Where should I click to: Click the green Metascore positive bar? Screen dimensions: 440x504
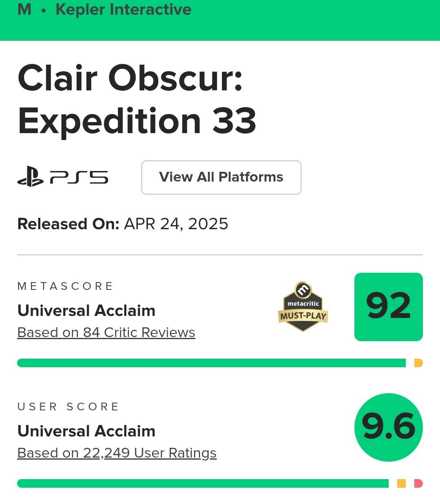pyautogui.click(x=211, y=363)
